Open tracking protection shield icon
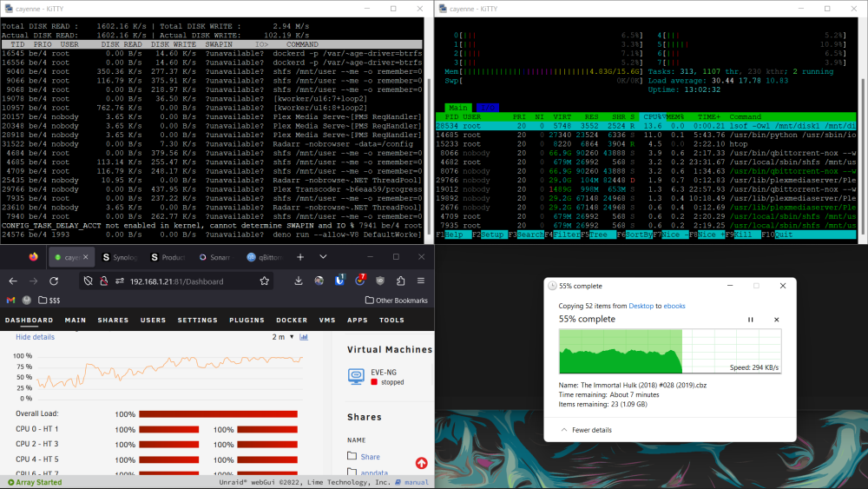The width and height of the screenshot is (868, 489). click(x=88, y=281)
